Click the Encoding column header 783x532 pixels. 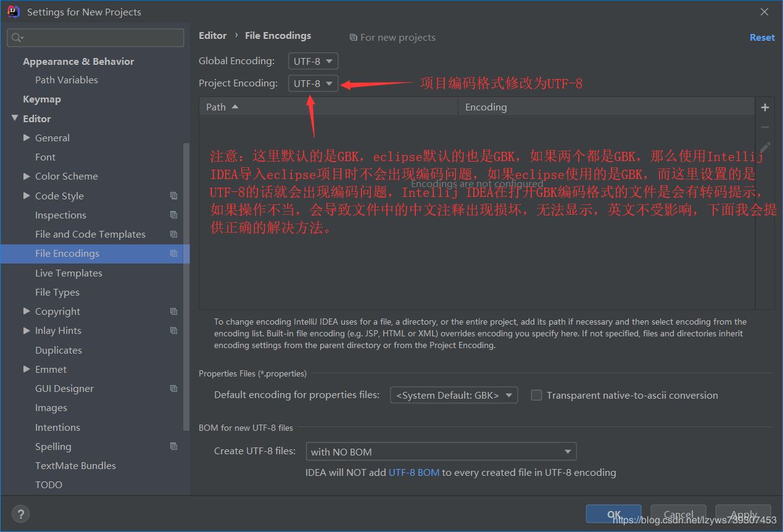607,107
